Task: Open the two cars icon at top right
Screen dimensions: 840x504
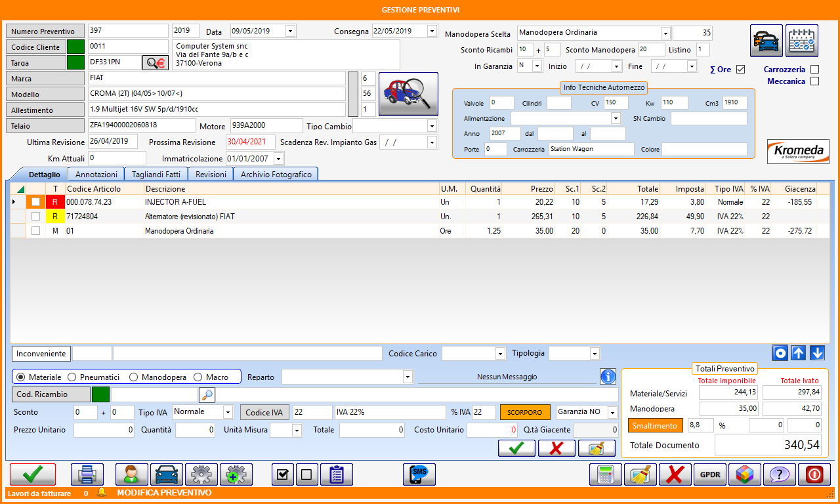Action: (x=766, y=41)
